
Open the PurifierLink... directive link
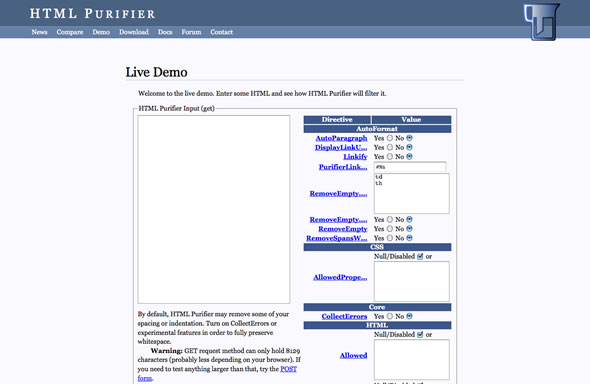pyautogui.click(x=343, y=167)
